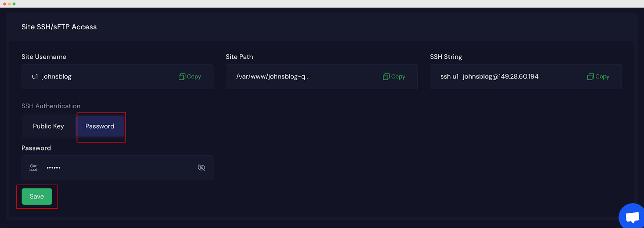Screen dimensions: 644x228
Task: Maximize the window using the green button
Action: pyautogui.click(x=14, y=4)
